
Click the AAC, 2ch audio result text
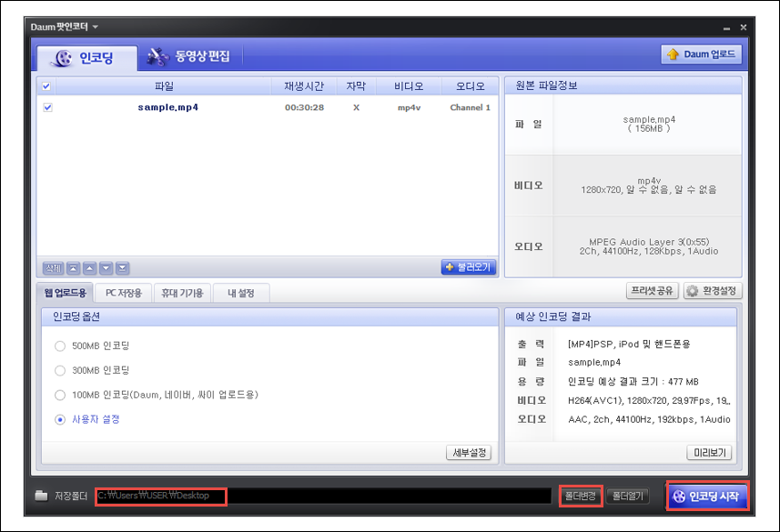pyautogui.click(x=649, y=419)
